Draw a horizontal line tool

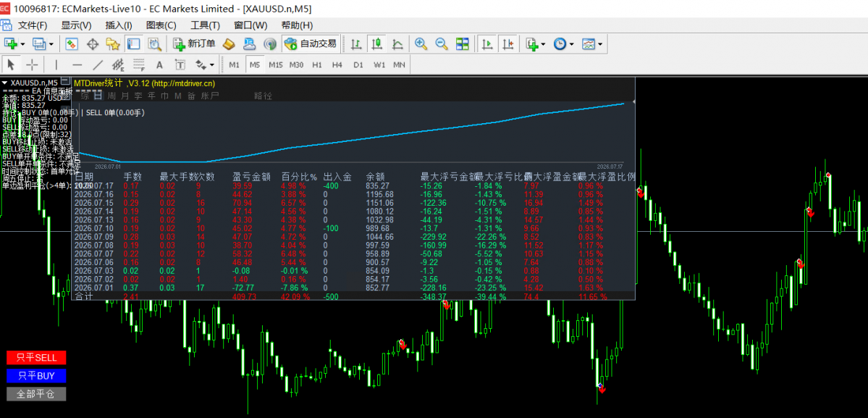77,64
